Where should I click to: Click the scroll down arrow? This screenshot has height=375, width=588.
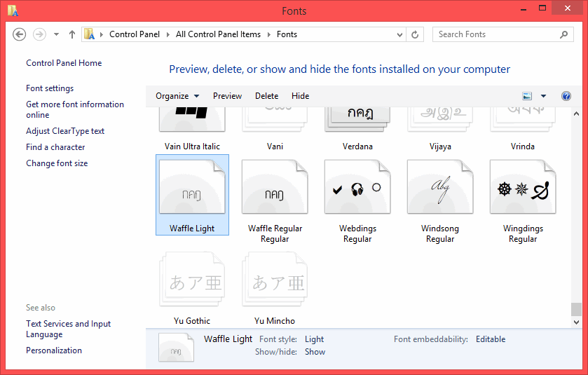point(576,322)
